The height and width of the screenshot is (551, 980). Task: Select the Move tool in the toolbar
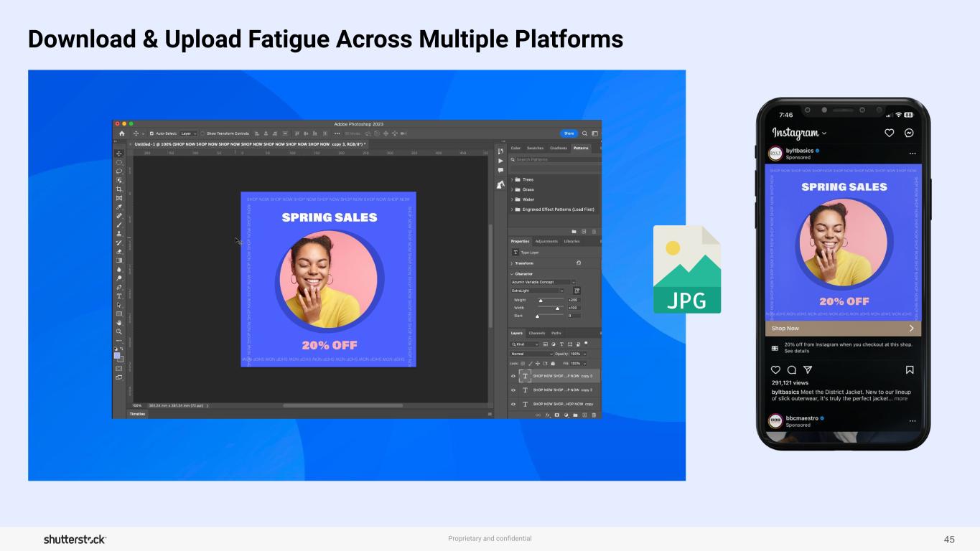pos(119,154)
